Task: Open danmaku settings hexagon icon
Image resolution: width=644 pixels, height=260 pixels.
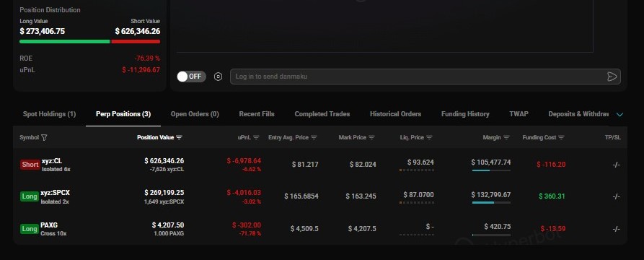Action: click(218, 77)
